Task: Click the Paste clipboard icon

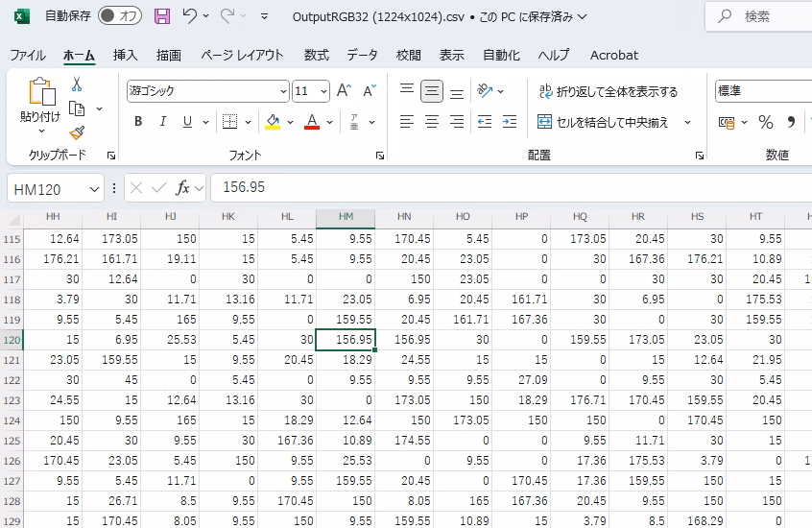Action: point(41,92)
